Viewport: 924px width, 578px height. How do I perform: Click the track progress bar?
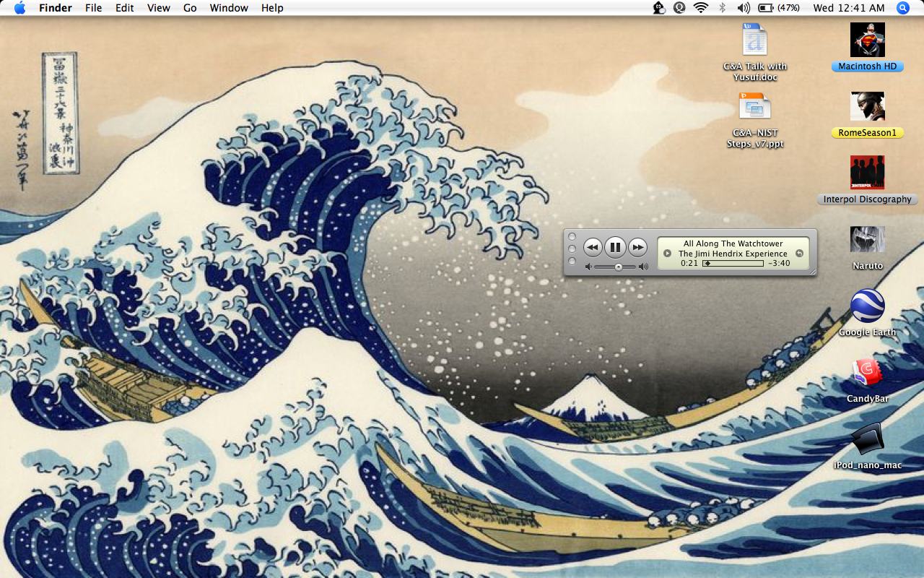[x=733, y=264]
